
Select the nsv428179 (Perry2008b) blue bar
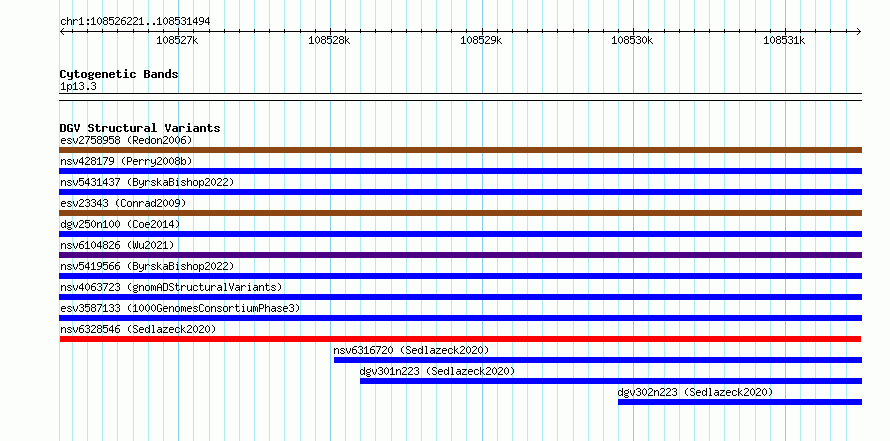click(460, 171)
